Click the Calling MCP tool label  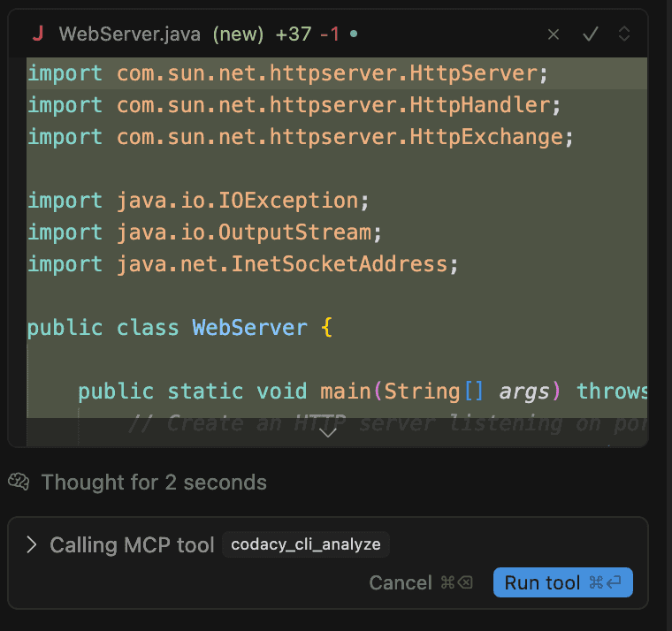tap(132, 545)
